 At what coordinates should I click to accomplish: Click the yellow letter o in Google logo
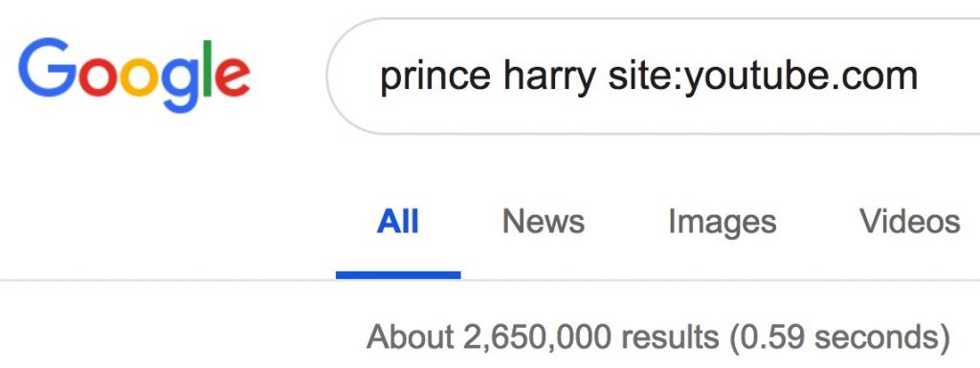tap(139, 76)
